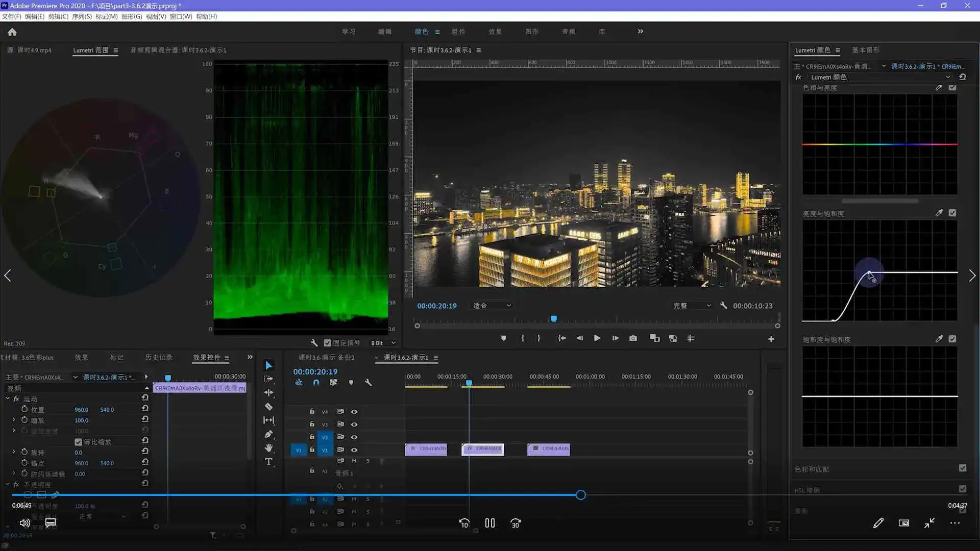Open Program monitor settings wrench
This screenshot has width=980, height=551.
723,306
